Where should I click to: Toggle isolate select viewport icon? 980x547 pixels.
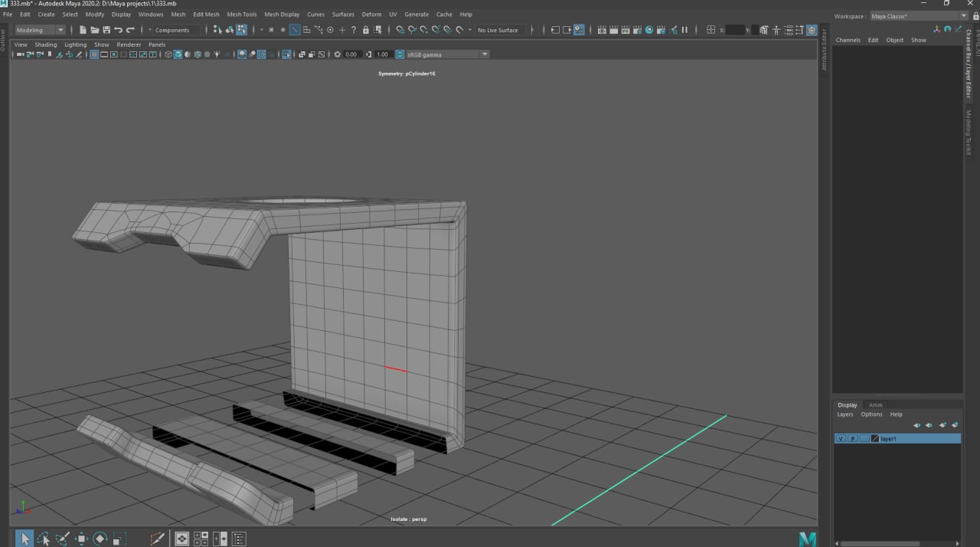[x=286, y=54]
